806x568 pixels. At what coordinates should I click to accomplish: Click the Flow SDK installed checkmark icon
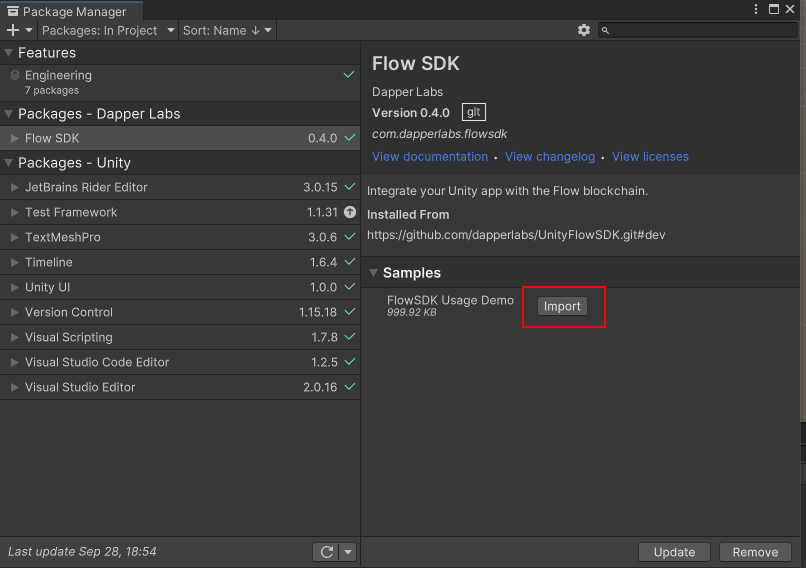pos(349,138)
